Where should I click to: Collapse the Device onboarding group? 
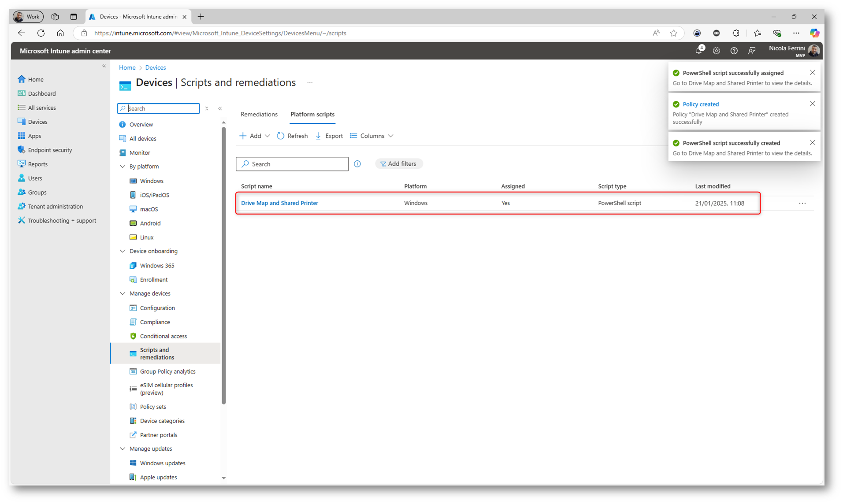click(x=123, y=251)
